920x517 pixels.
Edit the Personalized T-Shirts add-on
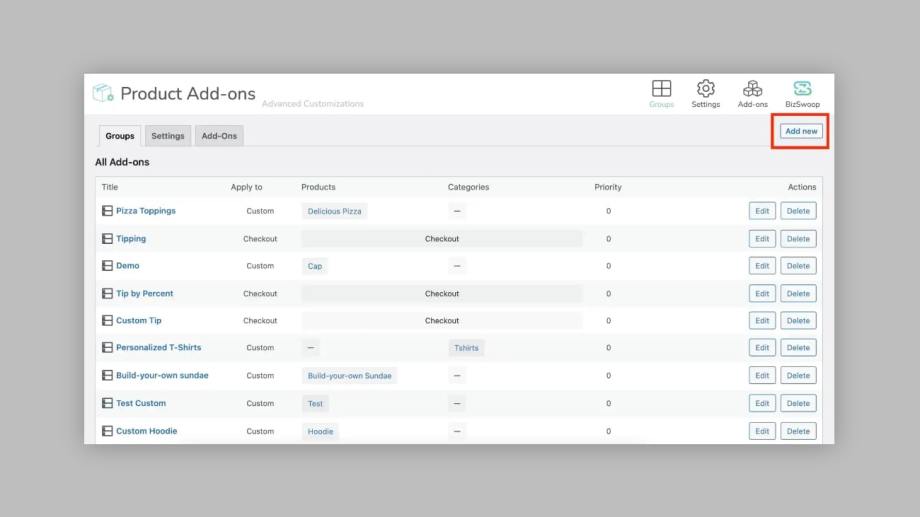pyautogui.click(x=762, y=347)
